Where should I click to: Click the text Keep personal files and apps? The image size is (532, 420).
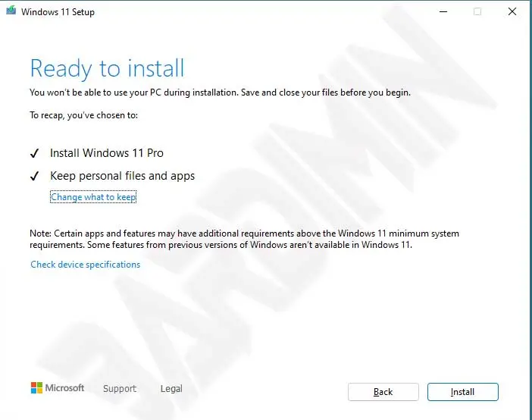(x=123, y=176)
